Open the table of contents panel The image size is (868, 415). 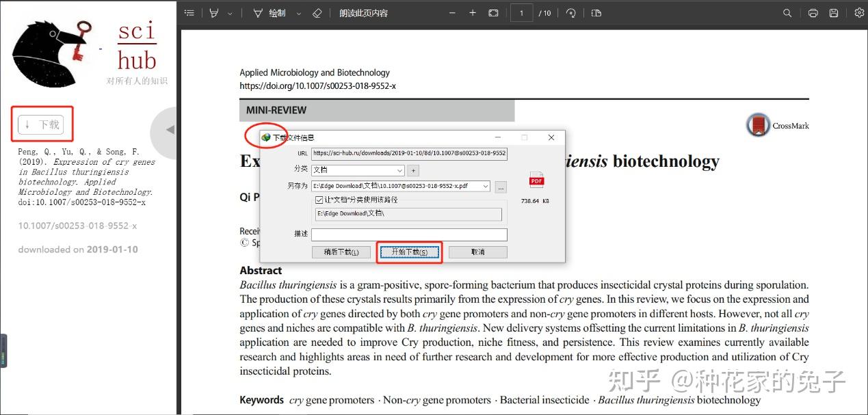point(189,12)
